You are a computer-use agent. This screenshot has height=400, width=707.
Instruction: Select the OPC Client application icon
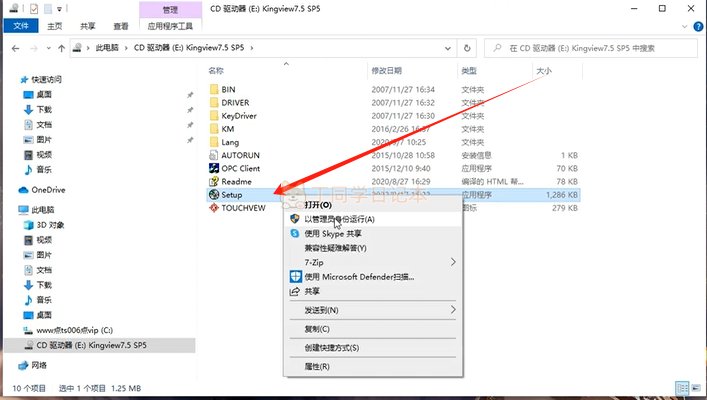tap(214, 168)
